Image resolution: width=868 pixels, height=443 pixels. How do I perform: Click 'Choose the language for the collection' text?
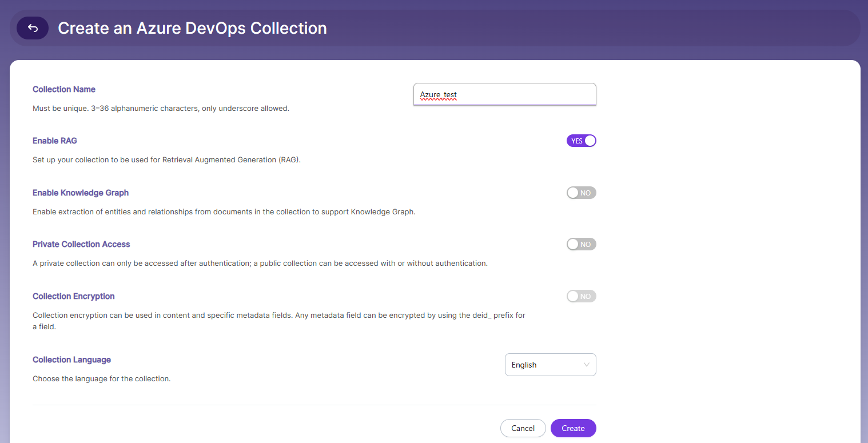pos(102,378)
